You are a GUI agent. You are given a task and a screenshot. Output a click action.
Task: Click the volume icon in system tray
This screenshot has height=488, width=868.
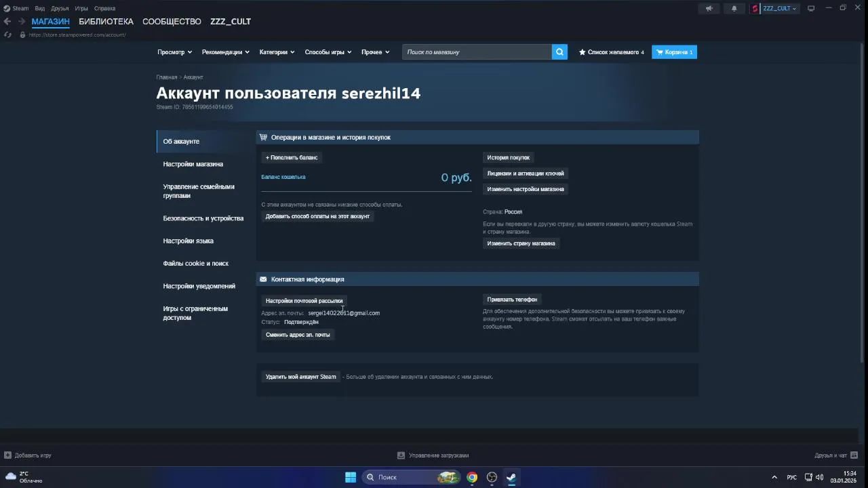819,477
